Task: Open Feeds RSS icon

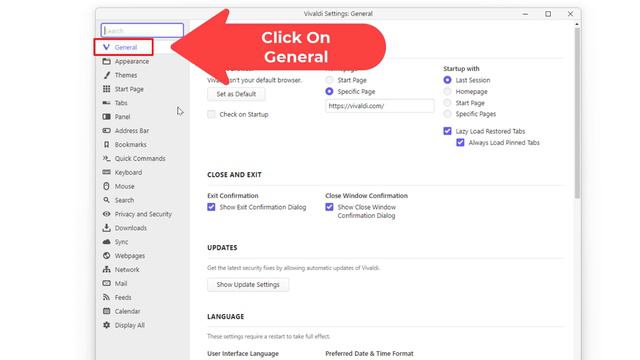Action: pyautogui.click(x=107, y=297)
